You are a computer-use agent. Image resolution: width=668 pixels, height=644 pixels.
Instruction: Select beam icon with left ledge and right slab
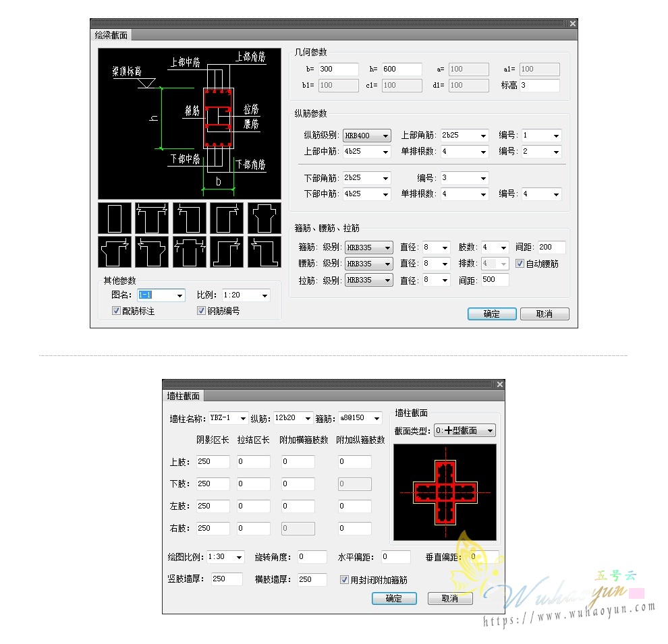pyautogui.click(x=115, y=252)
